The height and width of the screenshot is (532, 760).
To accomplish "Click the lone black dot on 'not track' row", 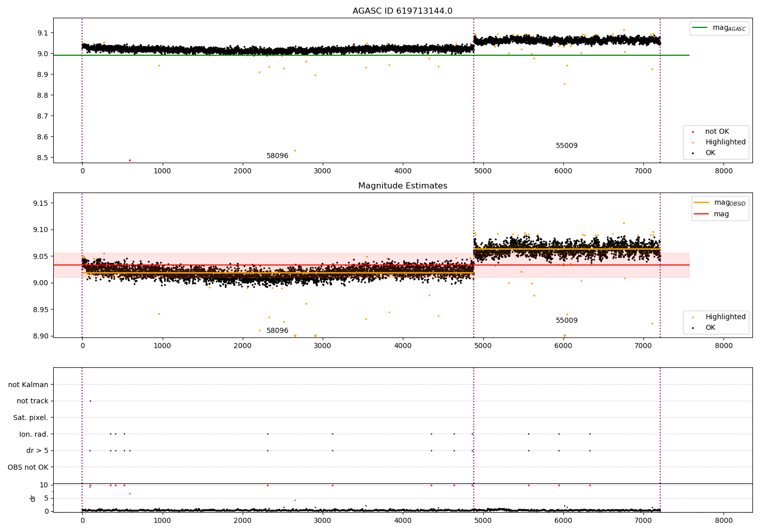I will point(90,401).
